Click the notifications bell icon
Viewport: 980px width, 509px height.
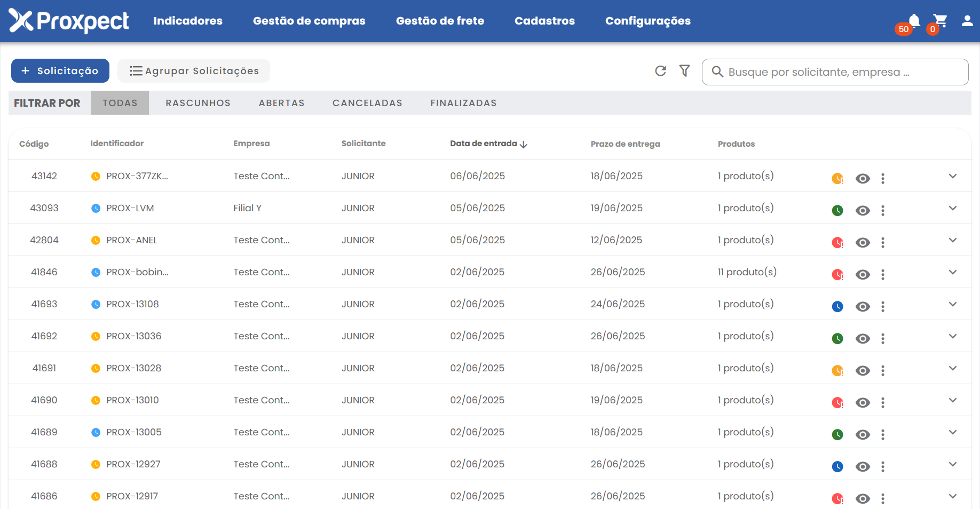click(914, 21)
